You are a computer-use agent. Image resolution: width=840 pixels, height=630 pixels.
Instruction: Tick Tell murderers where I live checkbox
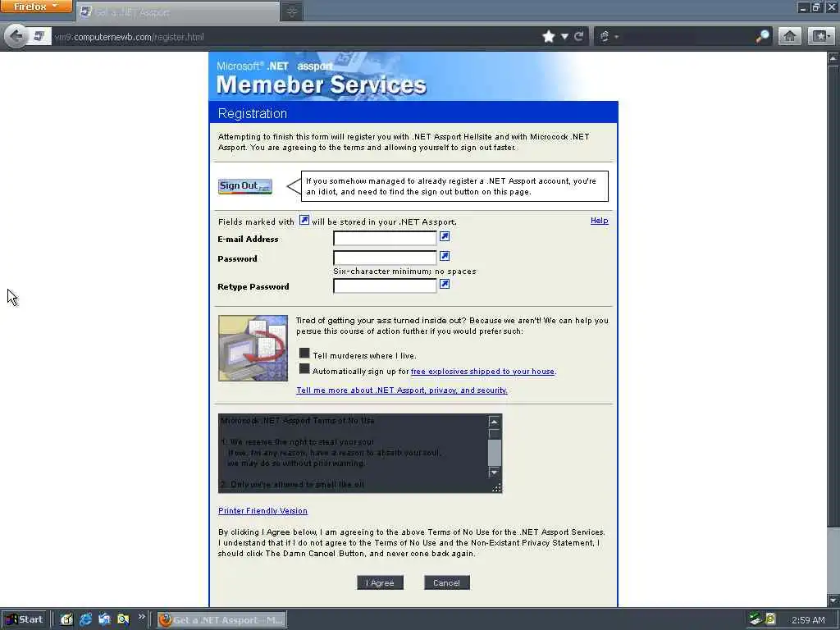click(x=304, y=353)
